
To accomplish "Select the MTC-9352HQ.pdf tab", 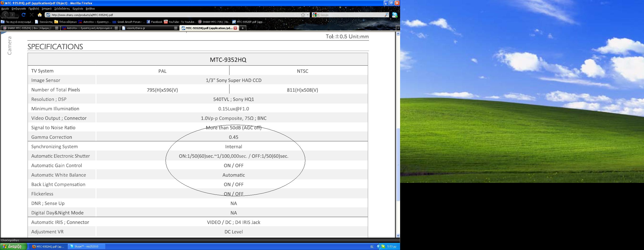I will click(209, 28).
